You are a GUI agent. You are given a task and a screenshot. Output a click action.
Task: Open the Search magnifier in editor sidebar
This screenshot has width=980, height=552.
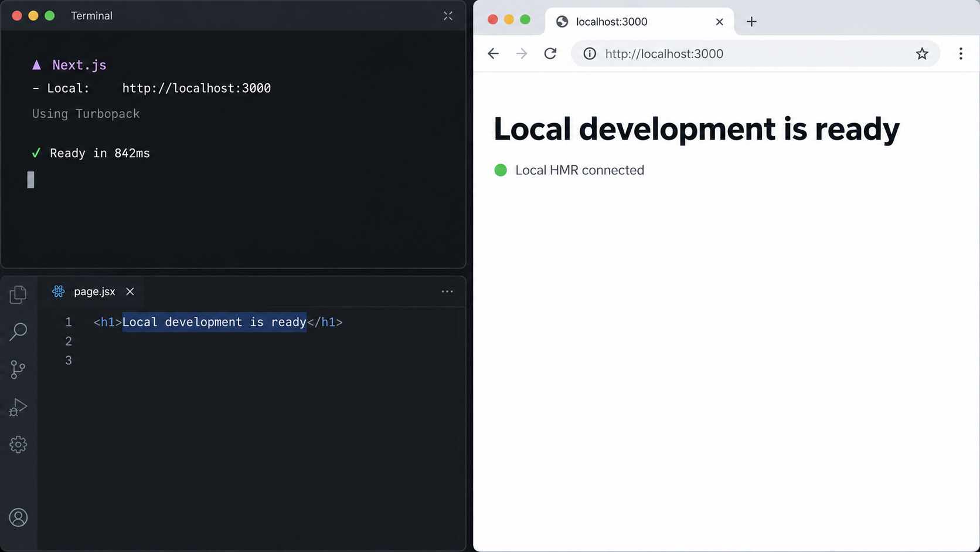[x=18, y=331]
